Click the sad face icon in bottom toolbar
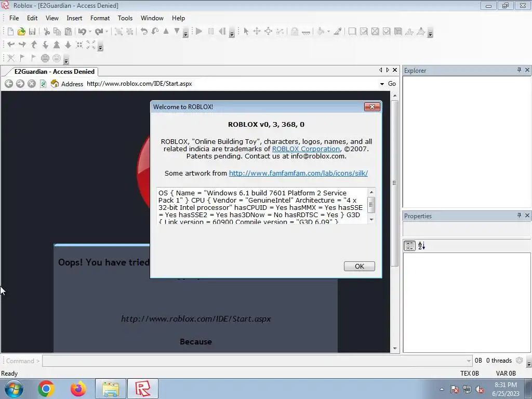 (45, 58)
